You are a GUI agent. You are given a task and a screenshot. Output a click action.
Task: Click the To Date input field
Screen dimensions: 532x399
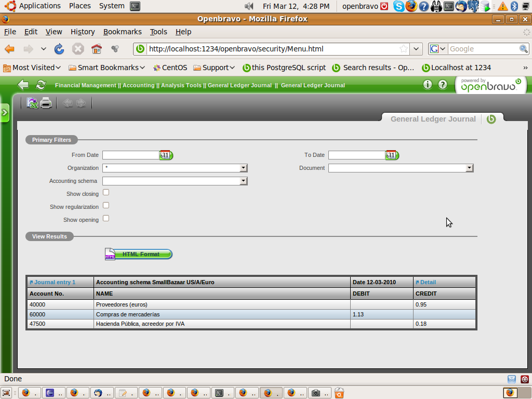357,155
